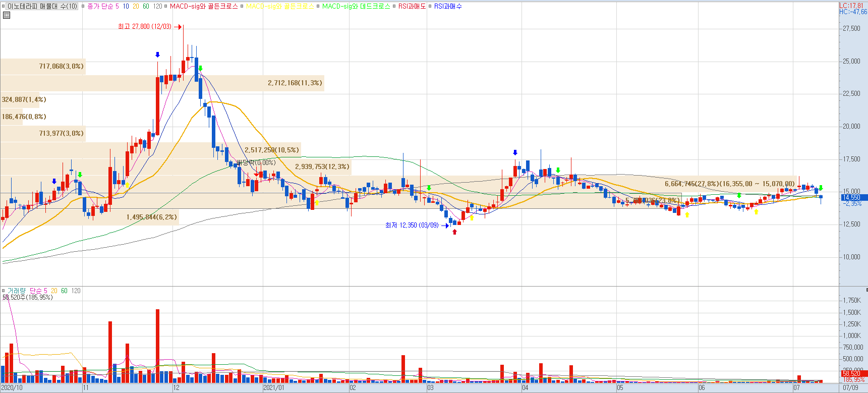The width and height of the screenshot is (868, 393).
Task: Click the 단순 5 volume average label
Action: tap(38, 291)
